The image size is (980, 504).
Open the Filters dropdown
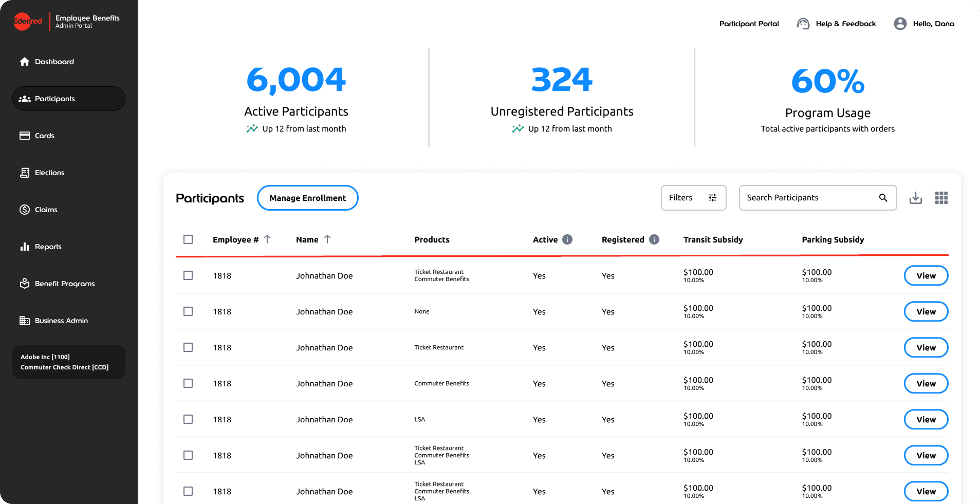coord(693,198)
